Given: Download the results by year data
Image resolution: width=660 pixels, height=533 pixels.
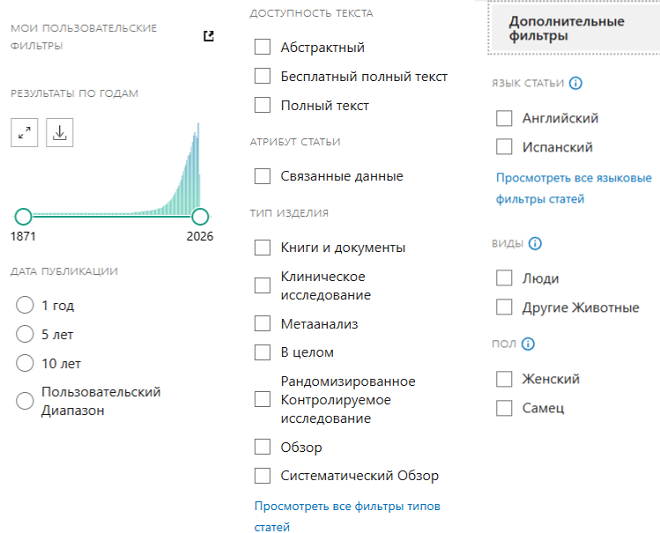Looking at the screenshot, I should (x=59, y=132).
